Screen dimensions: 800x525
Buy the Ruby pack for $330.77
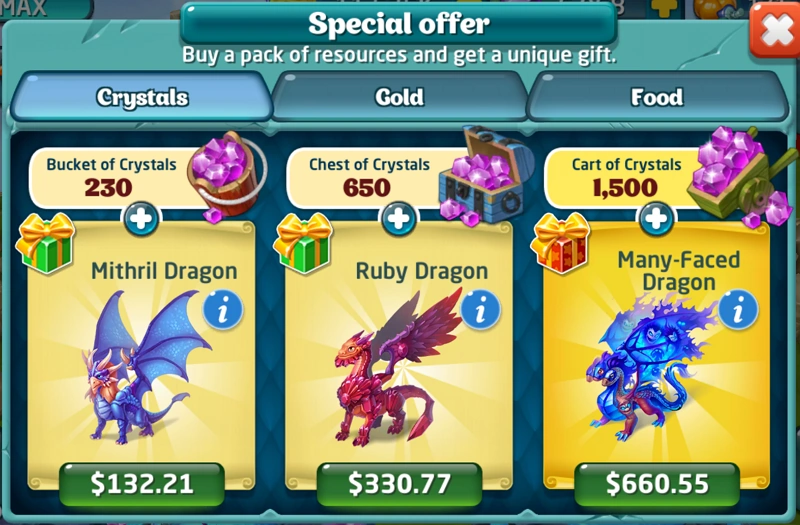tap(399, 484)
